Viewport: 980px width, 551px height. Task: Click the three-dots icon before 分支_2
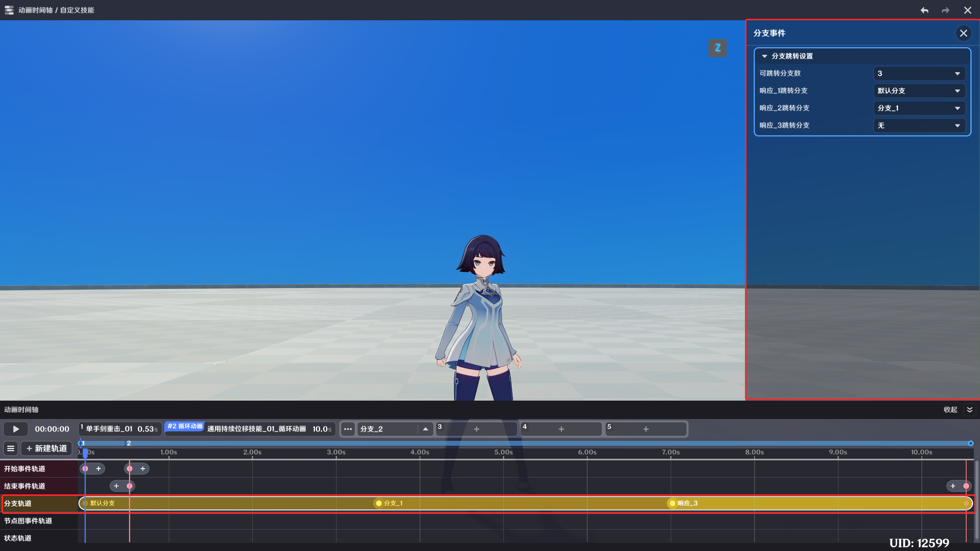point(348,429)
